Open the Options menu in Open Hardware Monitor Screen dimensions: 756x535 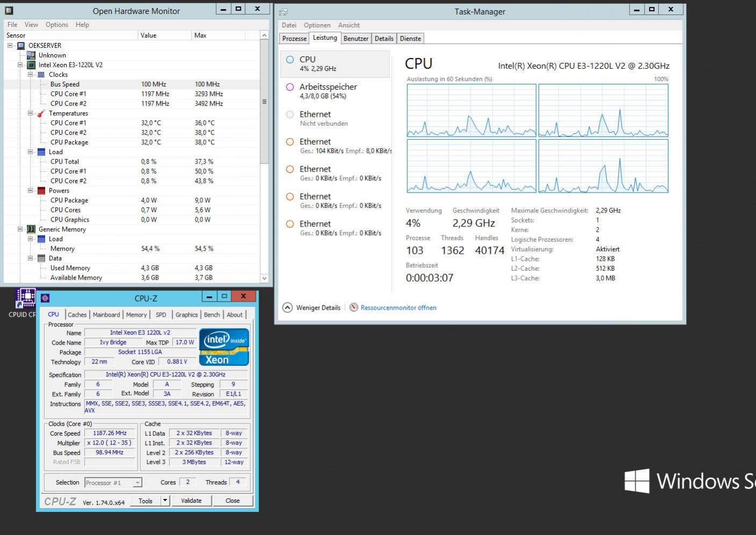[57, 25]
